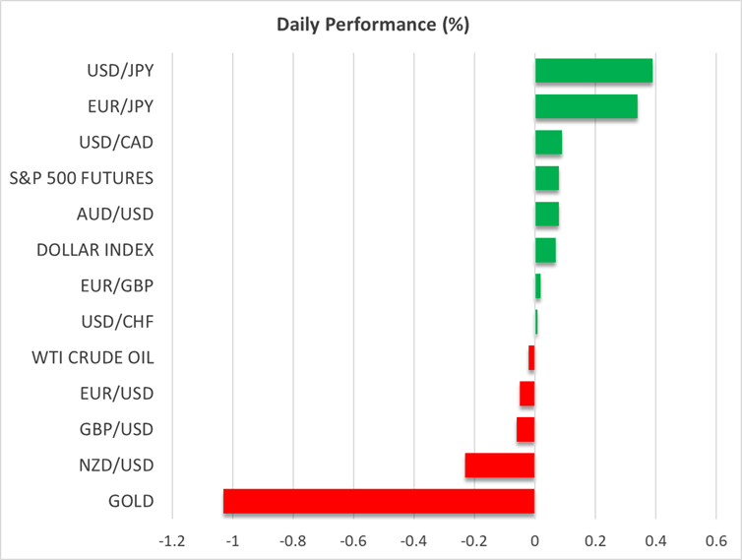742x560 pixels.
Task: Select the red GBP/USD bar
Action: [x=526, y=429]
